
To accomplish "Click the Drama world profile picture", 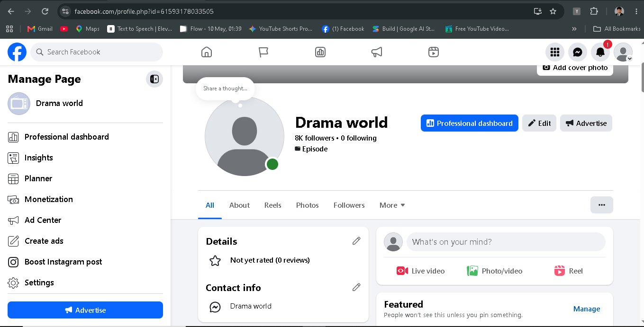I will pyautogui.click(x=244, y=136).
